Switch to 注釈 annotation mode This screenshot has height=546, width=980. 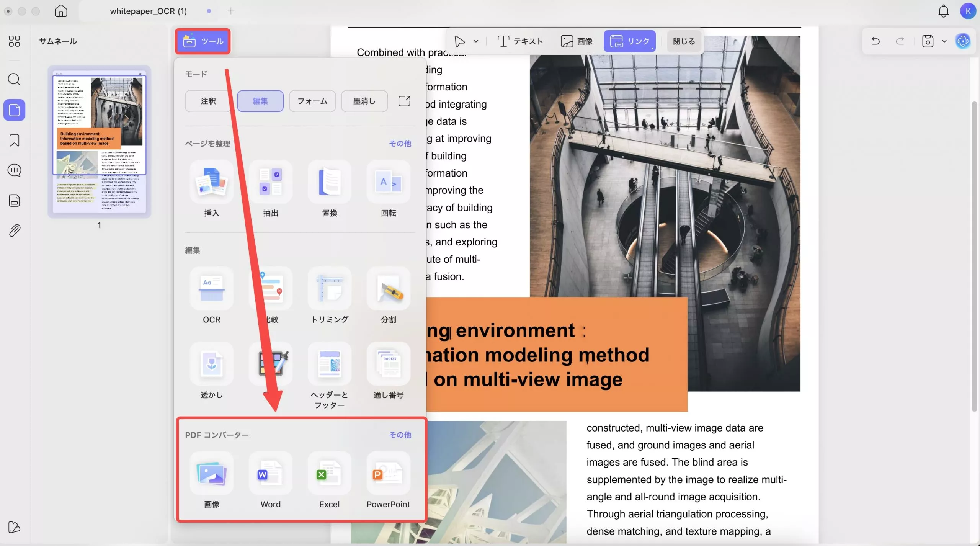pyautogui.click(x=207, y=101)
